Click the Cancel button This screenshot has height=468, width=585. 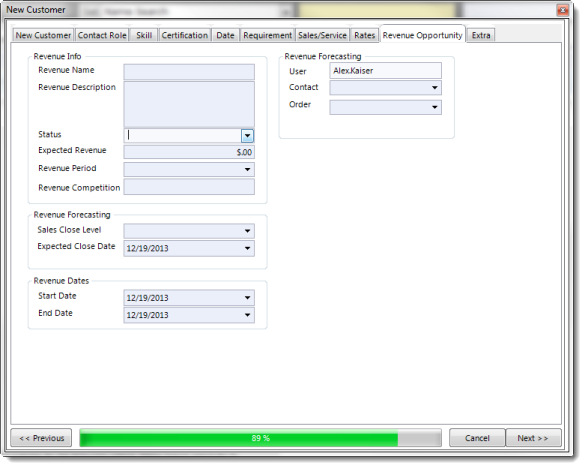pyautogui.click(x=477, y=438)
